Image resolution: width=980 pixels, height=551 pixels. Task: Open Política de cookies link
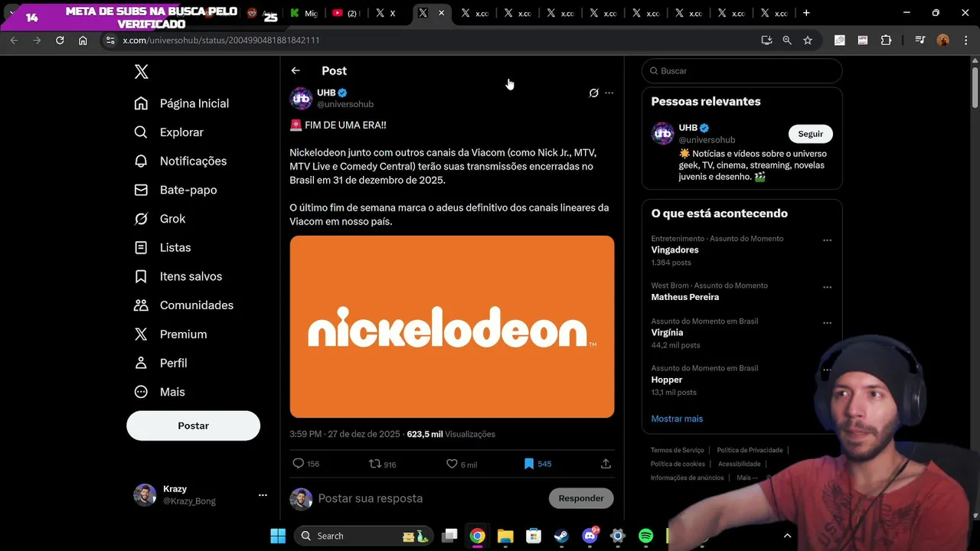tap(678, 464)
